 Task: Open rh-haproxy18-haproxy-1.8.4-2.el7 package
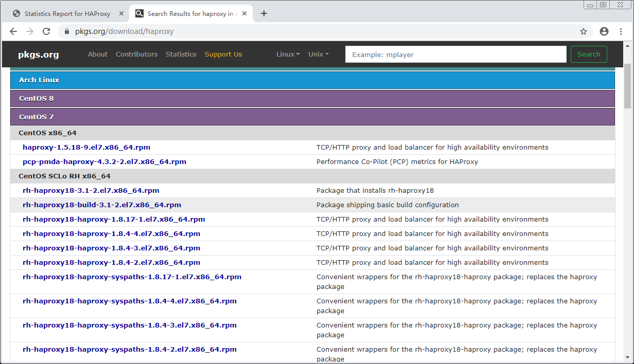coord(112,263)
